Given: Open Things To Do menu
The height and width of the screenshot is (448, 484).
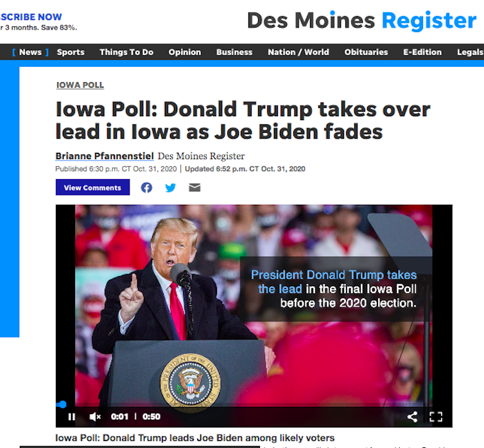Looking at the screenshot, I should [126, 52].
